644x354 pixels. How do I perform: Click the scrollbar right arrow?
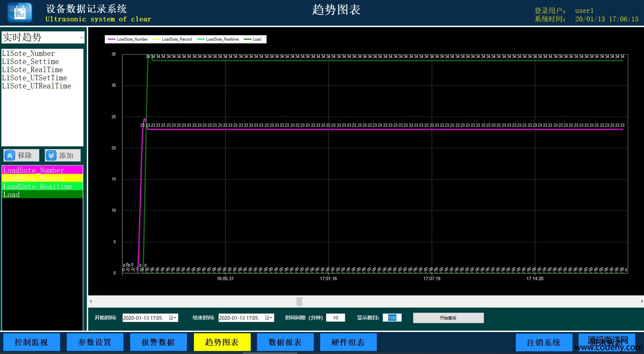(641, 301)
